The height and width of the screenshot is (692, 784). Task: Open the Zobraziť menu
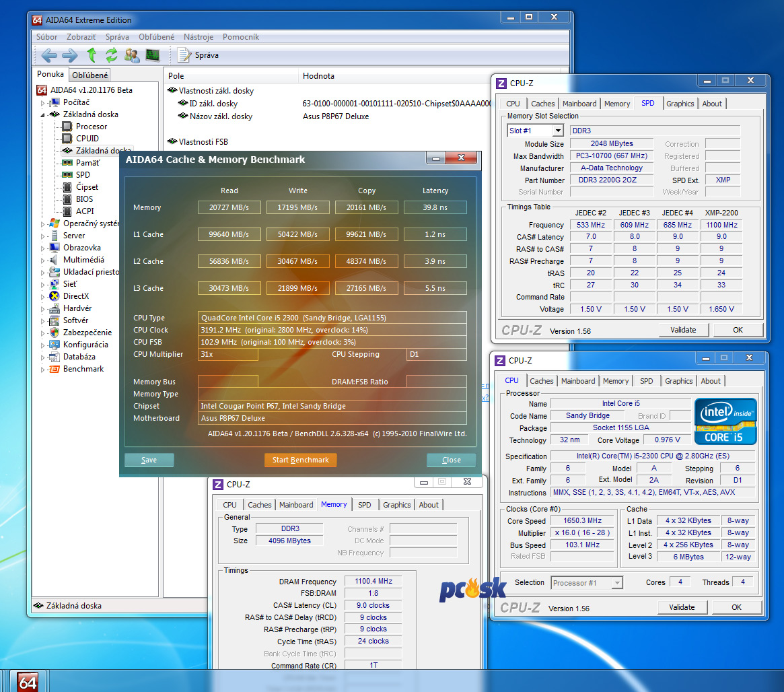click(x=81, y=37)
